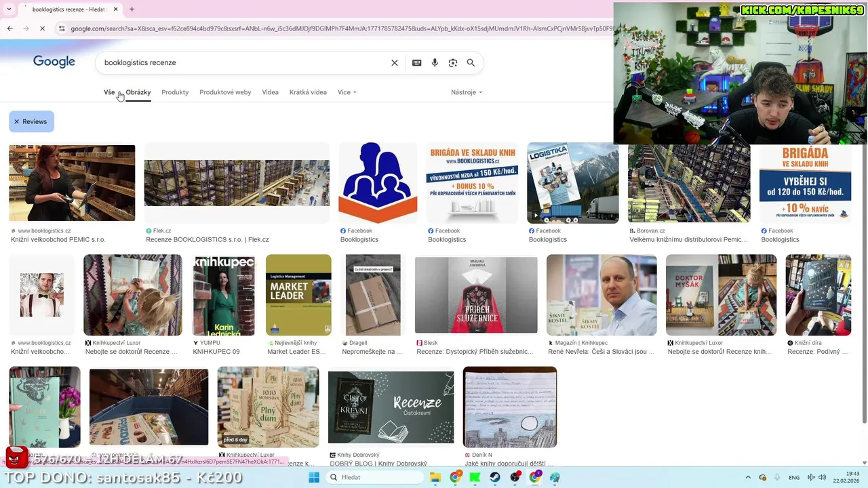
Task: Search by image with the camera lens icon
Action: [x=453, y=63]
